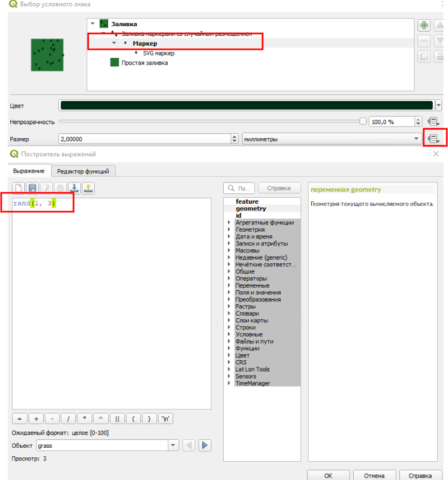Open the size units dropdown (миллиметры)
Viewport: 448px width, 480px height.
point(331,139)
